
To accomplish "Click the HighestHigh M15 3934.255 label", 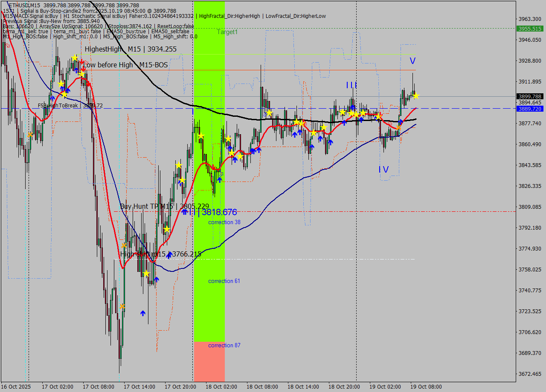I will click(131, 49).
